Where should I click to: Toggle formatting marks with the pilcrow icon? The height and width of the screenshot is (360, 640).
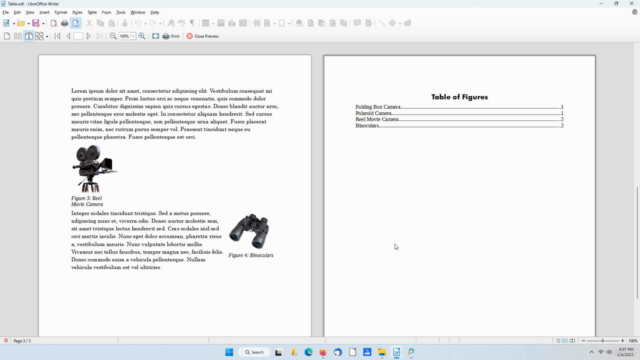click(192, 23)
